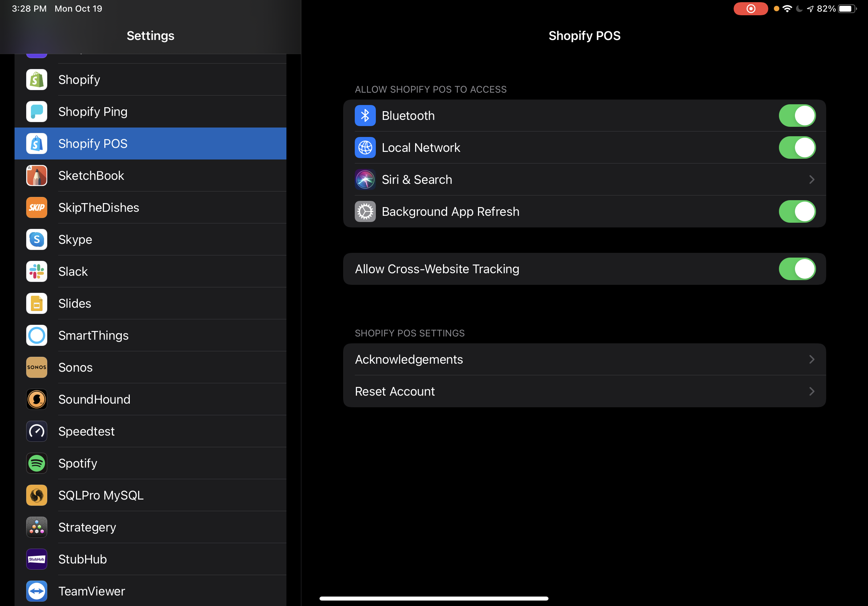Tap the Wi-Fi status icon

tap(787, 9)
